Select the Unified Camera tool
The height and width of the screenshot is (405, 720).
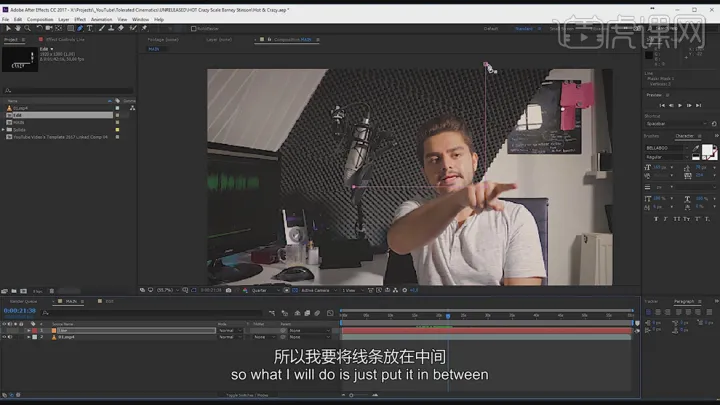49,28
